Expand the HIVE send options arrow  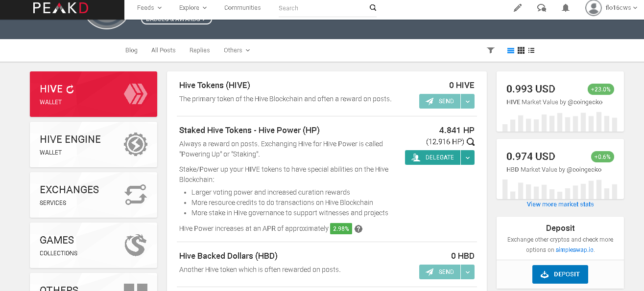click(x=468, y=101)
